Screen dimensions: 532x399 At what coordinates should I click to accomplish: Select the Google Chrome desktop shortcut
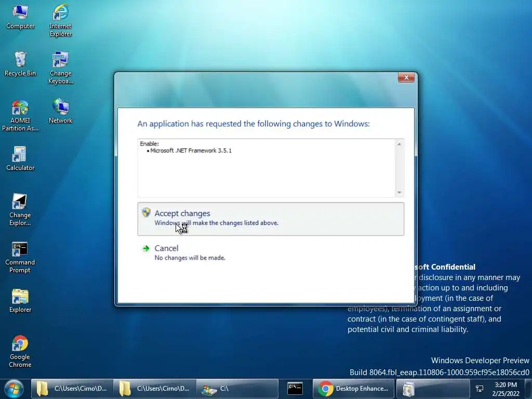[x=20, y=352]
